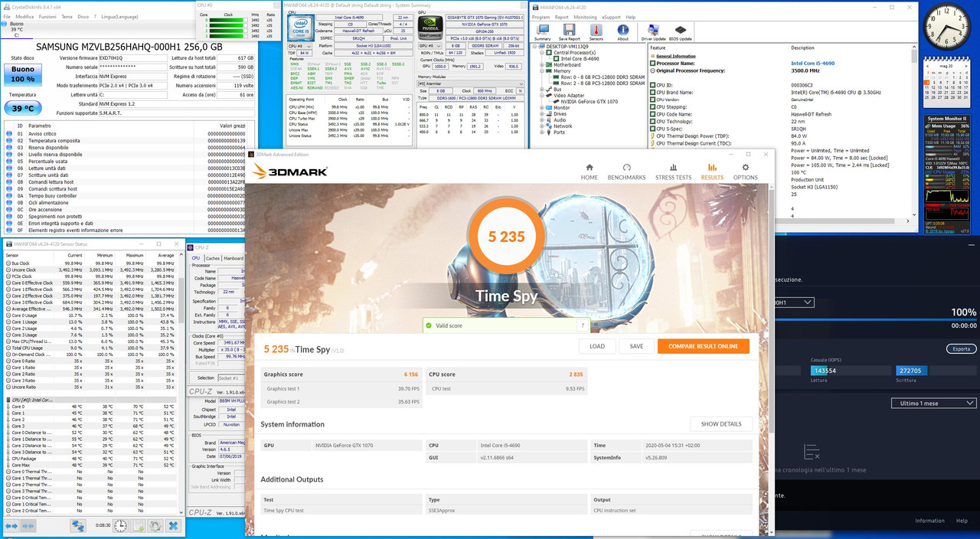Expand the Drives tree node
Screen dimensions: 980x539
(x=541, y=113)
